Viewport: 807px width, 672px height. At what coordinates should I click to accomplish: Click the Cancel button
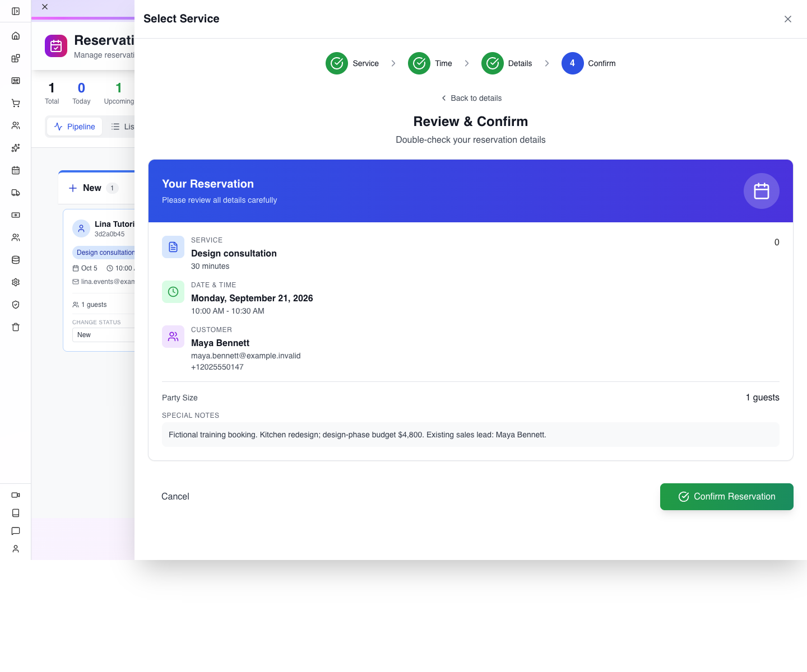point(175,497)
